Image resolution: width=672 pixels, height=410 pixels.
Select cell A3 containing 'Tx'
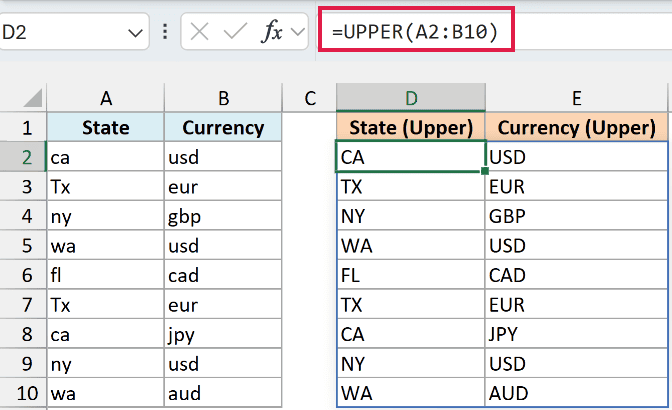(105, 186)
